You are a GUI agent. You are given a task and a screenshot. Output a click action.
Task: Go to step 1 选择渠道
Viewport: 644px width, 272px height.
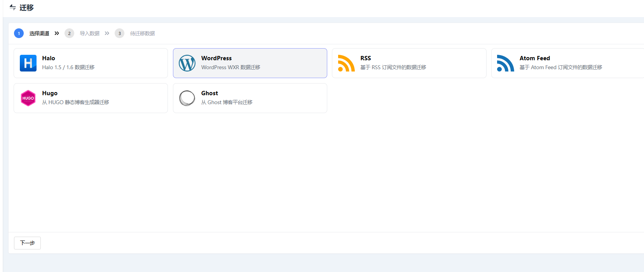click(39, 33)
